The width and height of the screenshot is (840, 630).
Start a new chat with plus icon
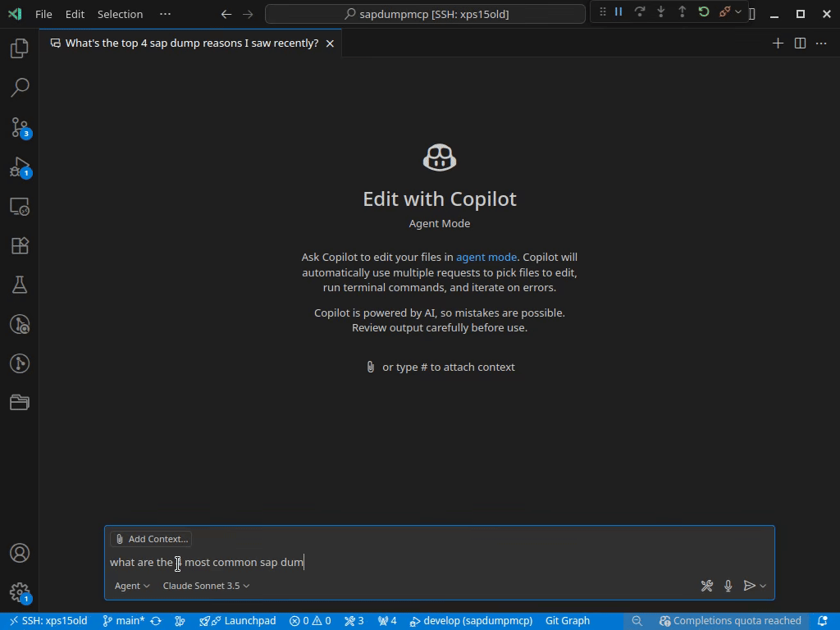coord(778,43)
